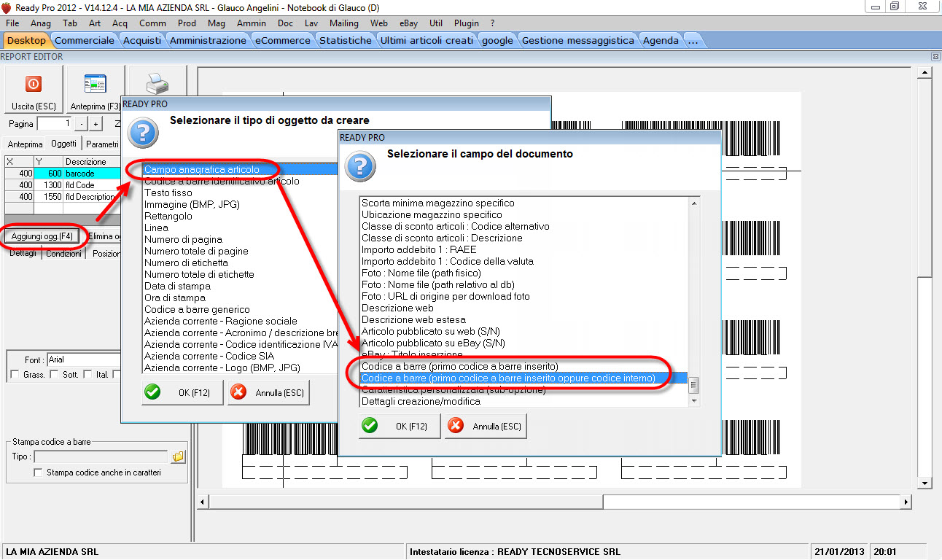Select the Condizioni tab
The image size is (942, 560).
63,254
